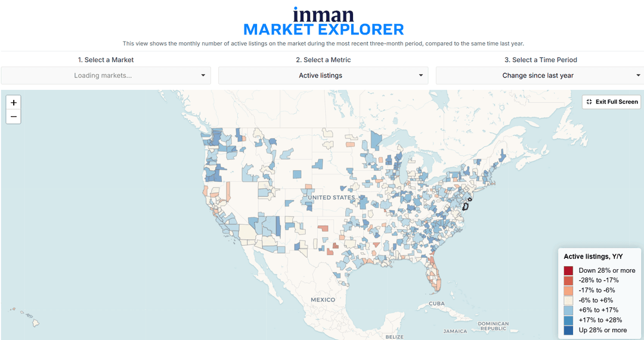Click the MEXICO label on map
Image resolution: width=644 pixels, height=340 pixels.
[x=323, y=300]
